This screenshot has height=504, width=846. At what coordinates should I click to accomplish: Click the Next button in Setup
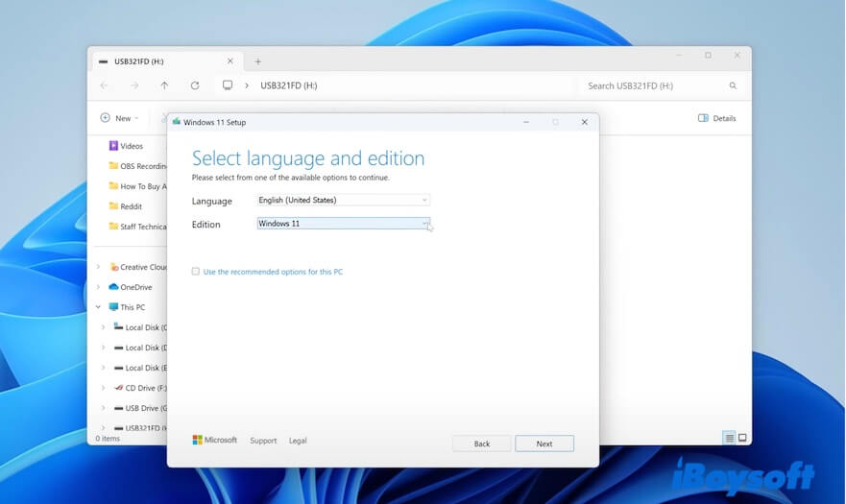click(544, 444)
